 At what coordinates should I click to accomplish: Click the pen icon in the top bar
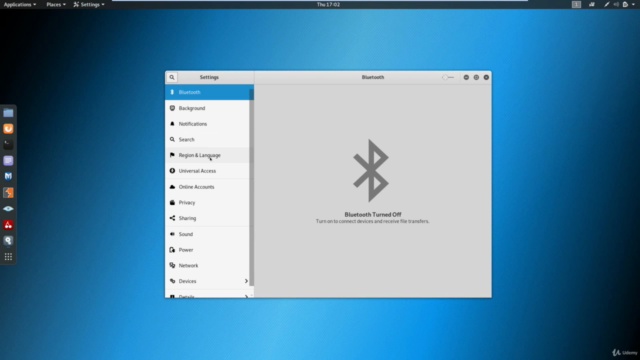(x=607, y=4)
